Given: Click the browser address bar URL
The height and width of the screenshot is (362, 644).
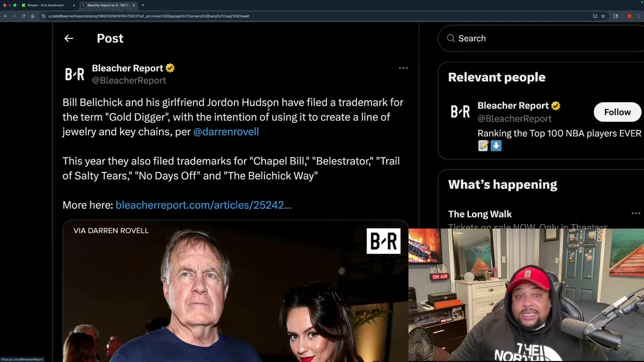Looking at the screenshot, I should coord(148,16).
